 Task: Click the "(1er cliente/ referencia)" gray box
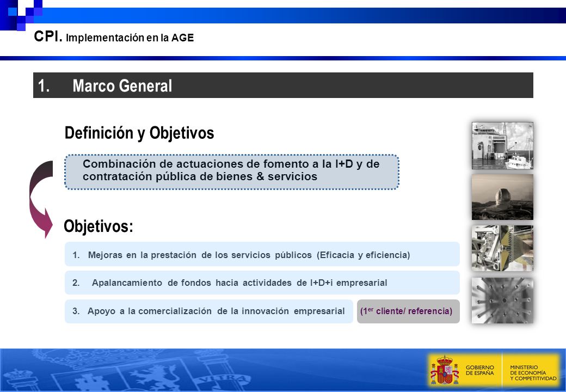click(408, 311)
